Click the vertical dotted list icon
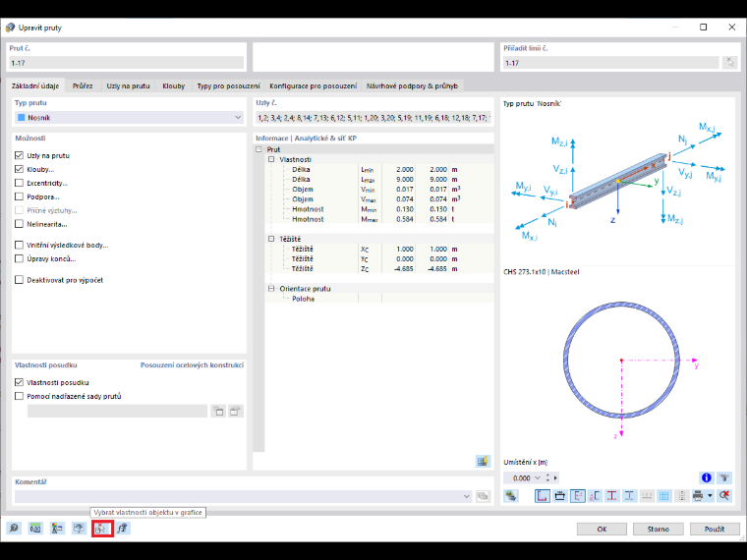Screen dimensions: 747x560 (x=682, y=496)
